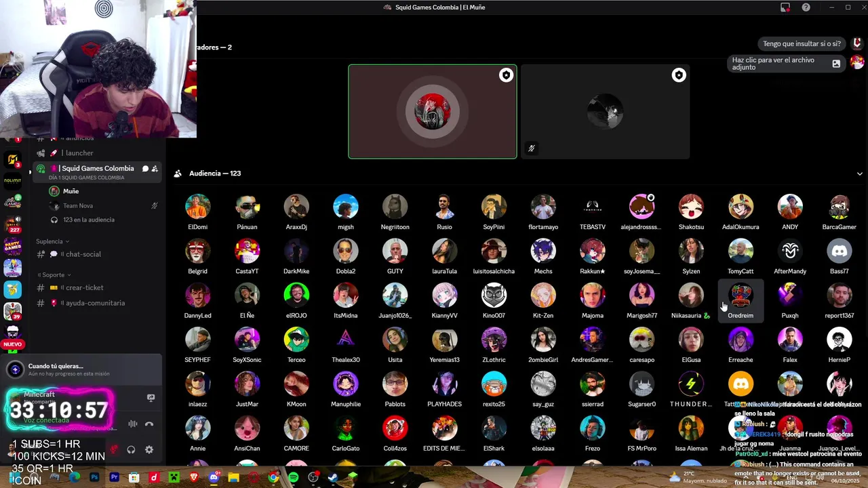Click elROJO's green avatar
The height and width of the screenshot is (488, 868).
pyautogui.click(x=296, y=296)
